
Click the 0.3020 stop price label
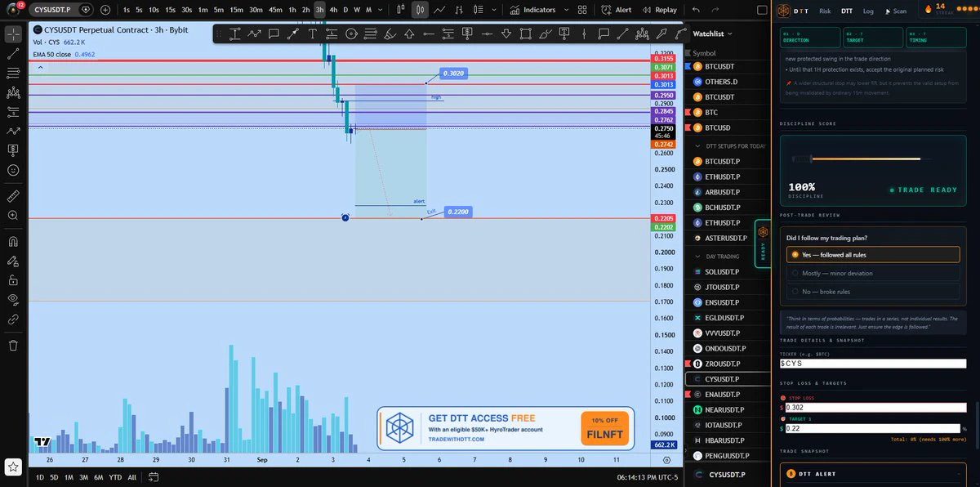click(453, 74)
